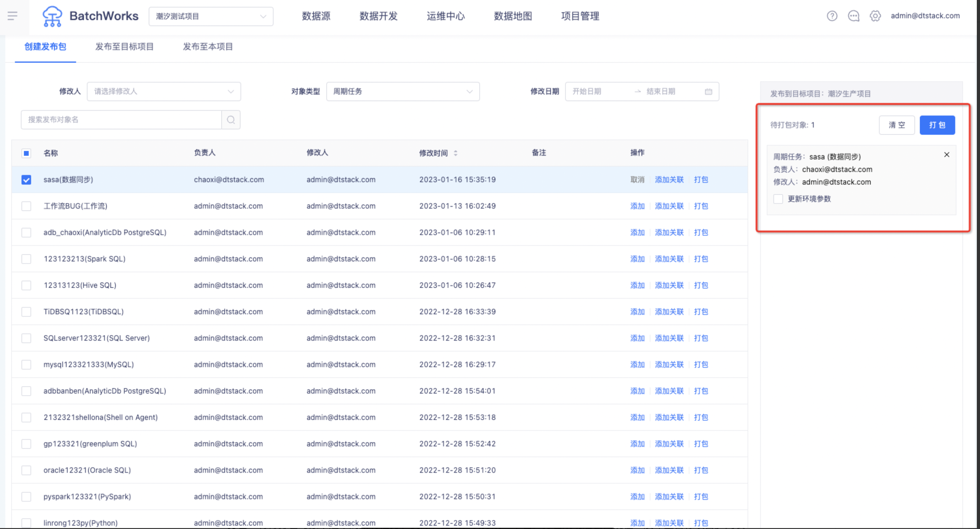Collapse the sidebar hamburger menu icon
The width and height of the screenshot is (980, 529).
[x=12, y=16]
